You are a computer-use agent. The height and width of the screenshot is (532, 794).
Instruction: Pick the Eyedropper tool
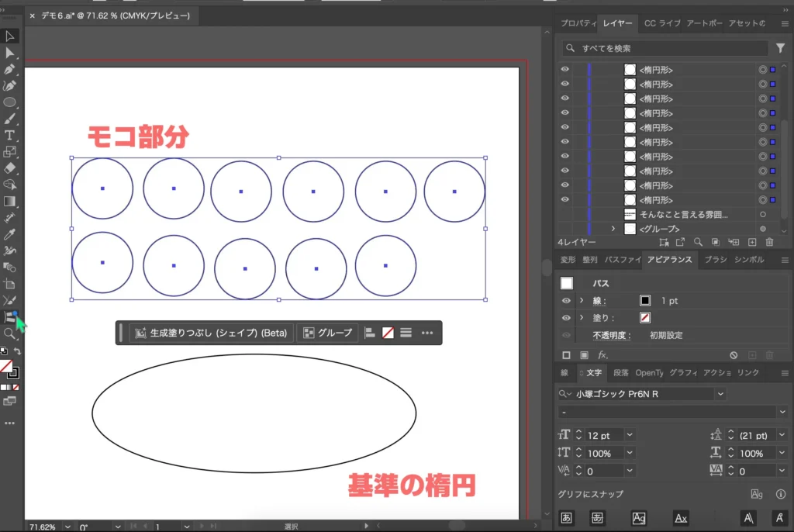pyautogui.click(x=10, y=234)
